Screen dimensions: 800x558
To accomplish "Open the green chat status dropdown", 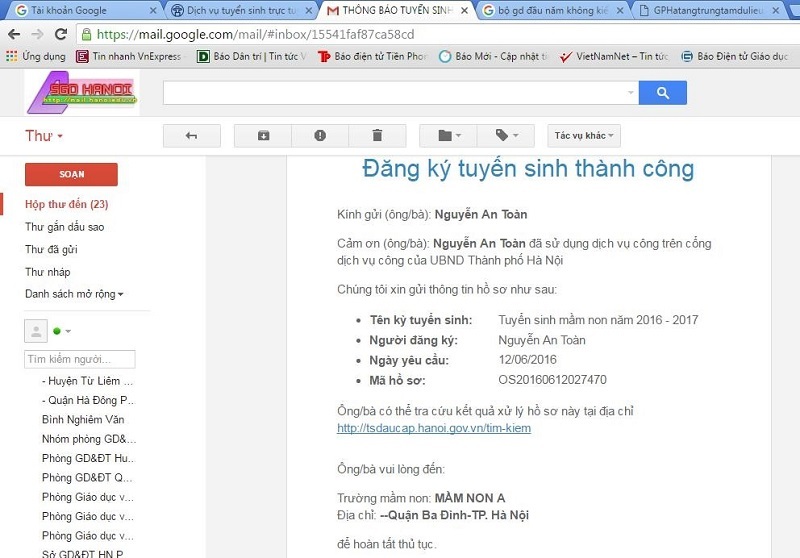I will 63,332.
